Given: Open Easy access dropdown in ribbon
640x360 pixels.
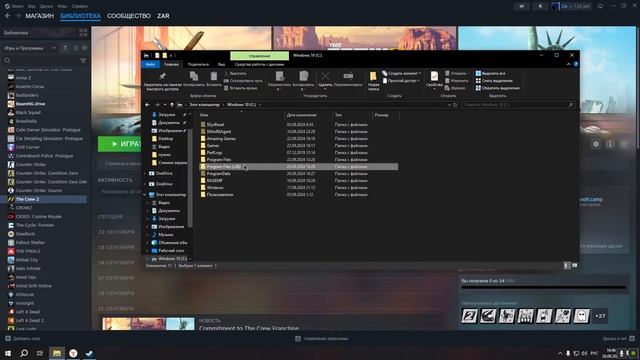Looking at the screenshot, I should pos(402,81).
